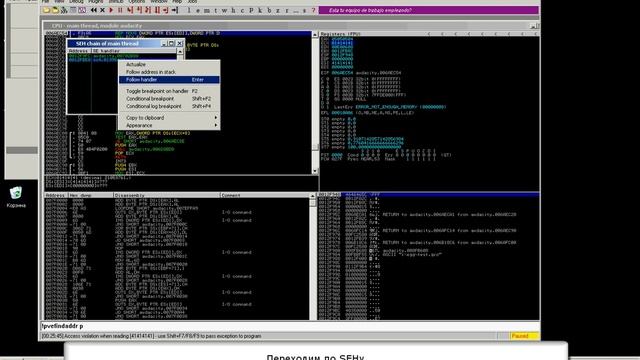The image size is (640, 360).
Task: Click the second folder icon in toolbar
Action: point(55,10)
